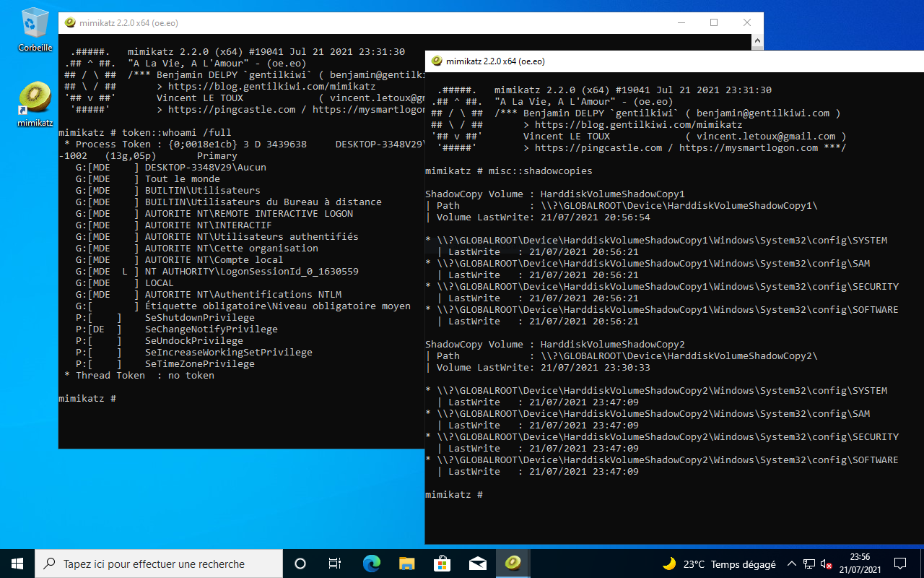The width and height of the screenshot is (924, 578).
Task: Click HarddiskVolumeShadowCopy2 config\SYSTEM path line
Action: (656, 391)
